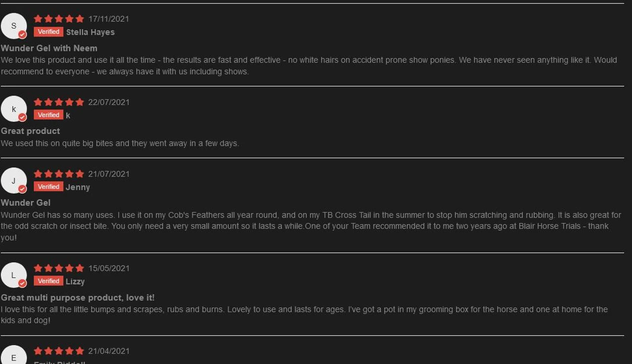Click the reviewer name Jenny
Screen dimensions: 632x364
click(78, 187)
